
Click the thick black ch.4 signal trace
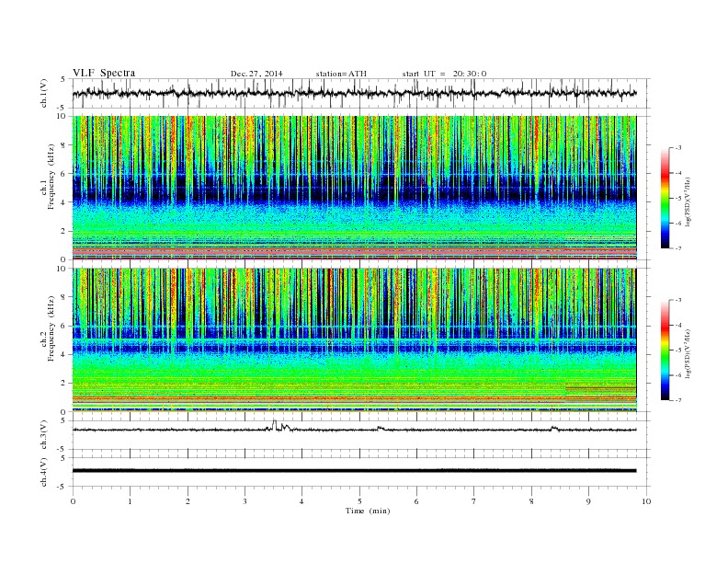point(354,471)
